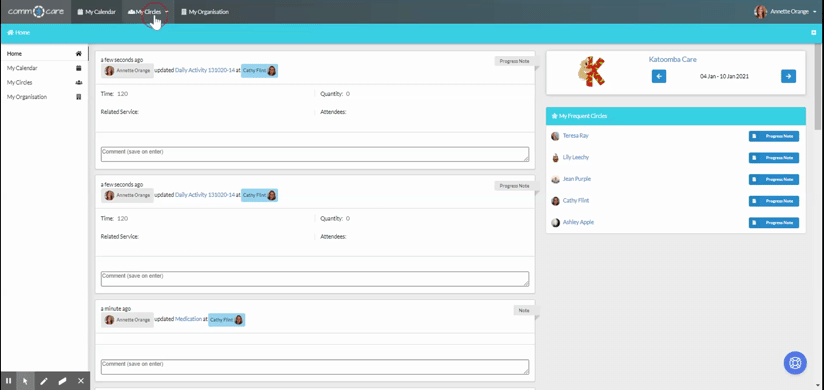The image size is (824, 390).
Task: Open Teresa Ray circle
Action: [575, 136]
